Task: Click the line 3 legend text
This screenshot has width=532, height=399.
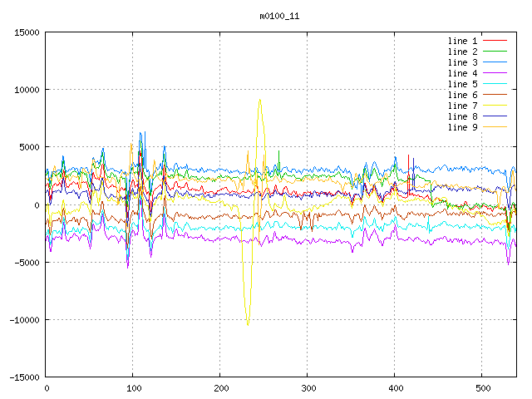Action: (462, 62)
